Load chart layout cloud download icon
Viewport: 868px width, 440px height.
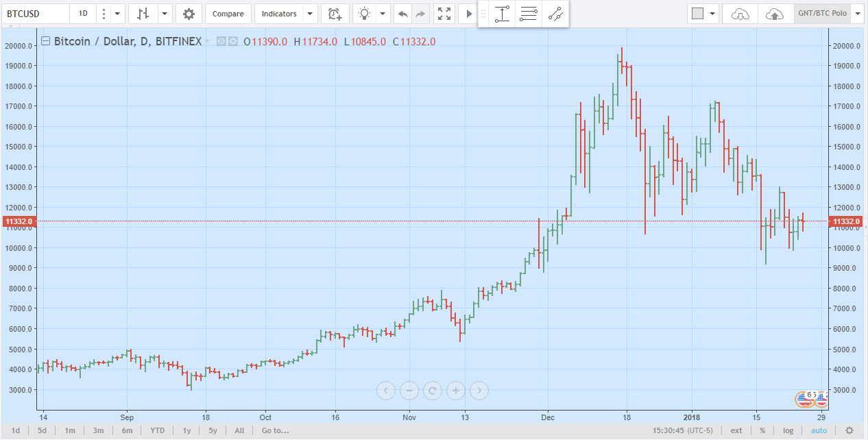pos(740,14)
